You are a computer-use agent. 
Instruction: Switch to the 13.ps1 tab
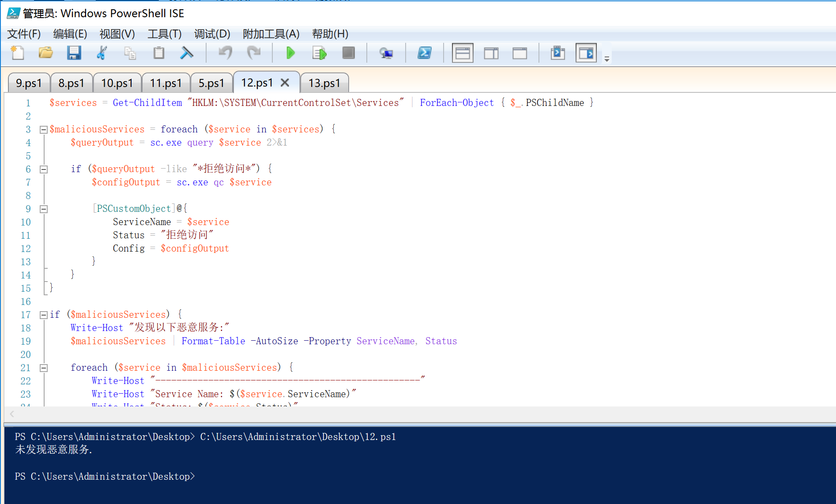pyautogui.click(x=324, y=83)
